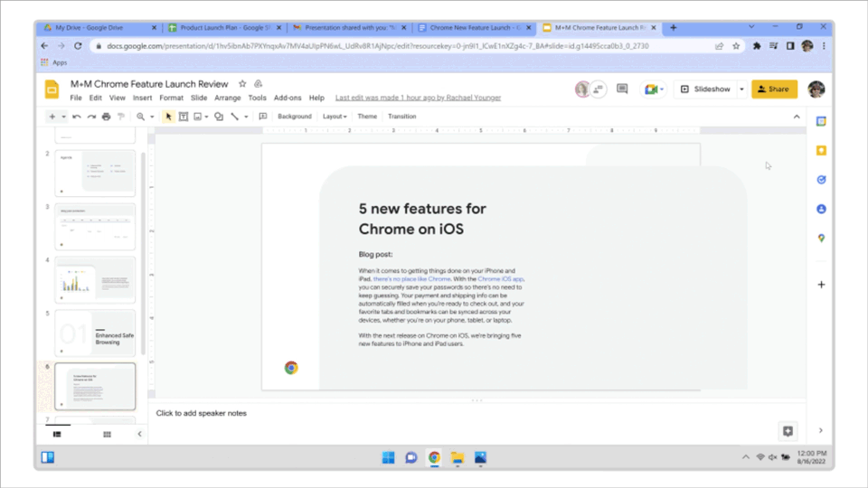
Task: Open the Help menu
Action: (x=316, y=98)
